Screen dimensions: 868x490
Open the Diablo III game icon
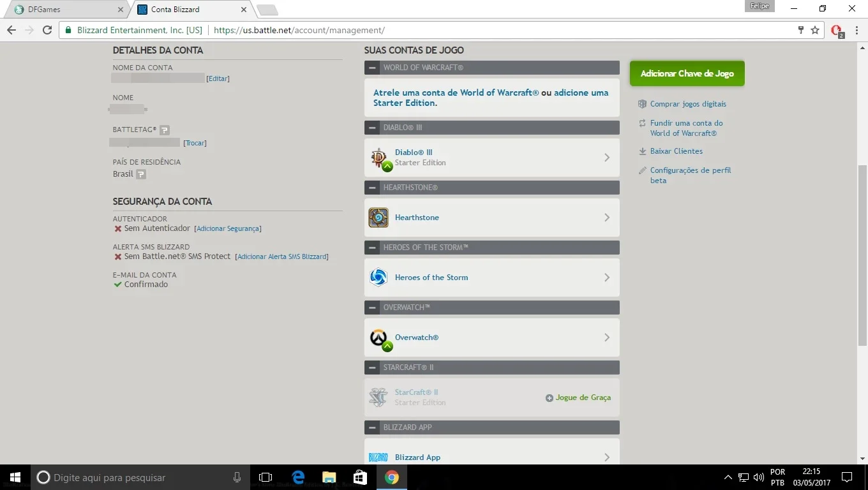point(378,158)
